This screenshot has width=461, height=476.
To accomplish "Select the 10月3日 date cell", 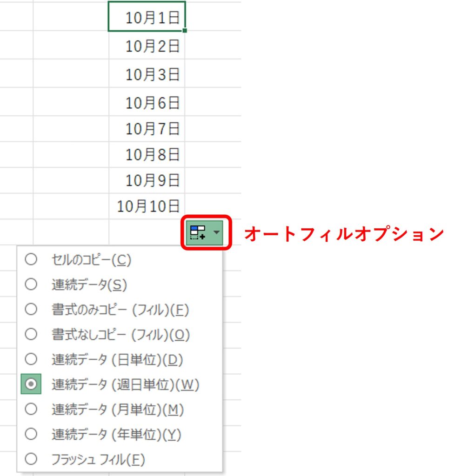I will click(147, 74).
